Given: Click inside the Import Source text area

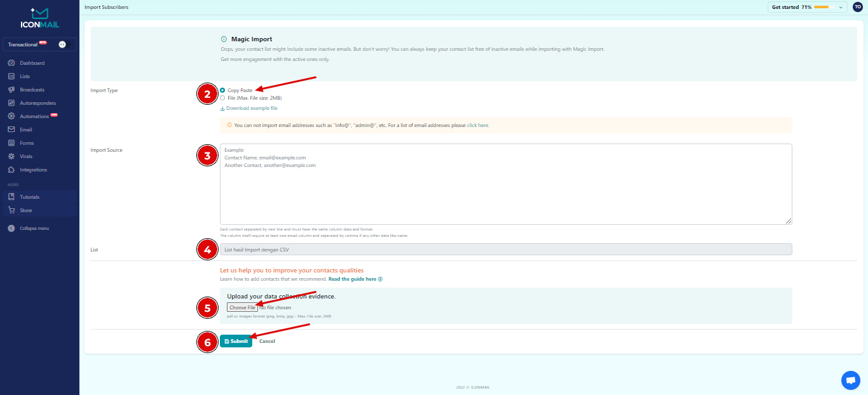Looking at the screenshot, I should (505, 191).
